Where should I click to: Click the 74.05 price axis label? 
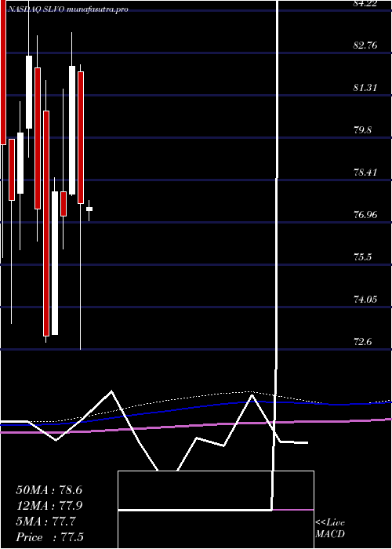coord(365,300)
